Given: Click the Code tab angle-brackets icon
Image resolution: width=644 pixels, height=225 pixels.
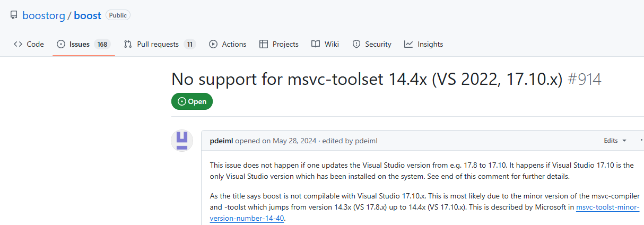Looking at the screenshot, I should coord(18,44).
